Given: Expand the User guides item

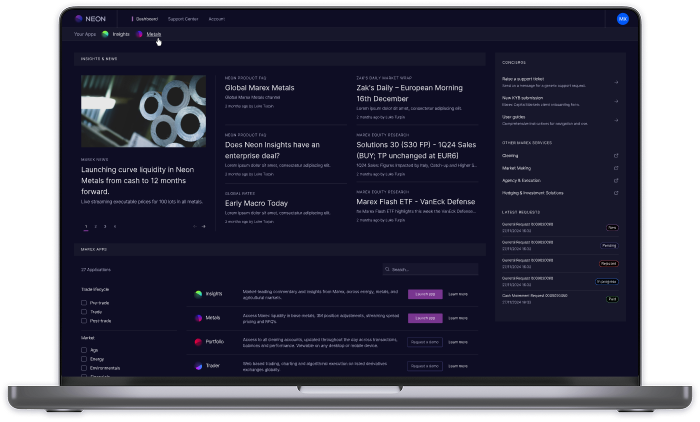Looking at the screenshot, I should click(615, 118).
